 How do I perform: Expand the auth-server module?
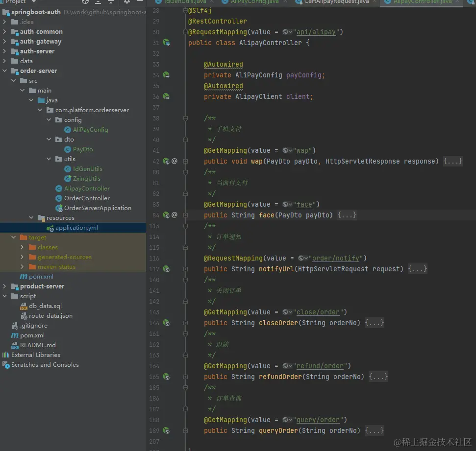pos(4,51)
